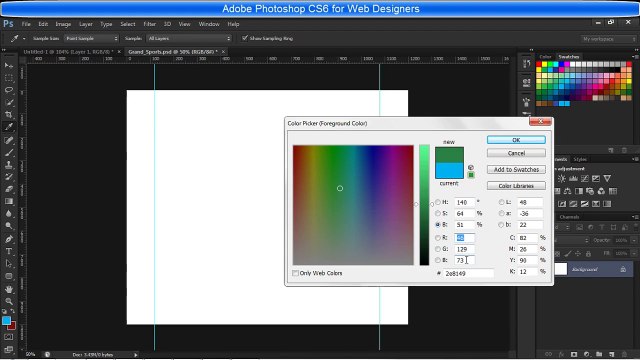Select the L lightness radio button
Image resolution: width=640 pixels, height=360 pixels.
501,202
